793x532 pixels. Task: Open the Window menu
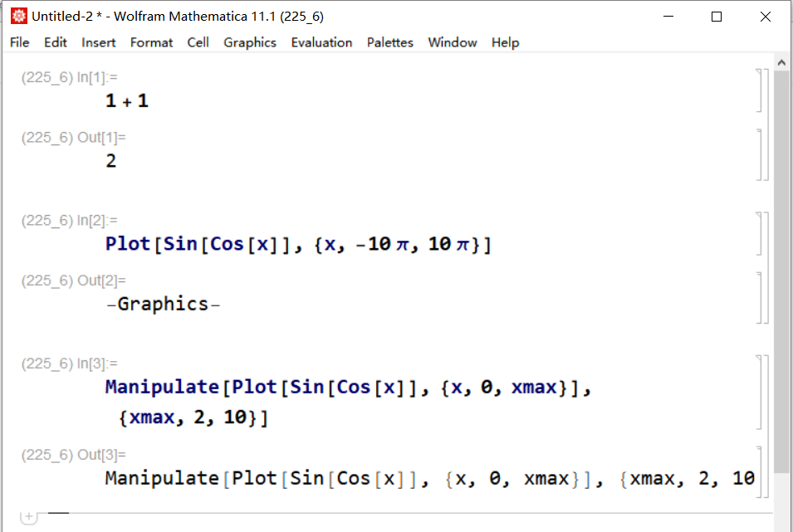452,42
